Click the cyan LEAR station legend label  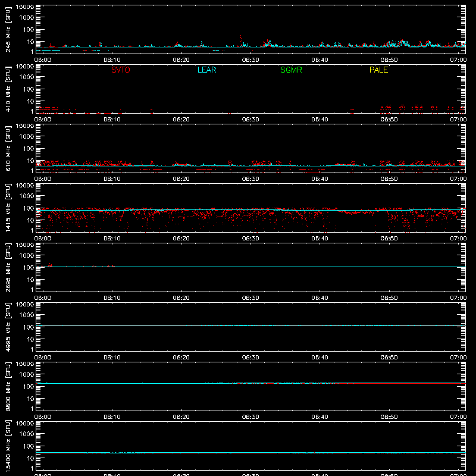coord(206,70)
